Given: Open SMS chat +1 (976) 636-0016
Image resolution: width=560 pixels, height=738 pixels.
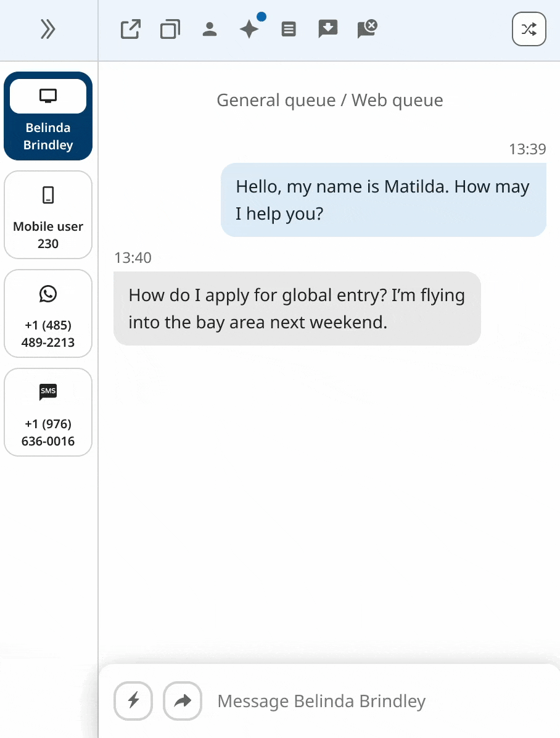Looking at the screenshot, I should click(x=48, y=413).
